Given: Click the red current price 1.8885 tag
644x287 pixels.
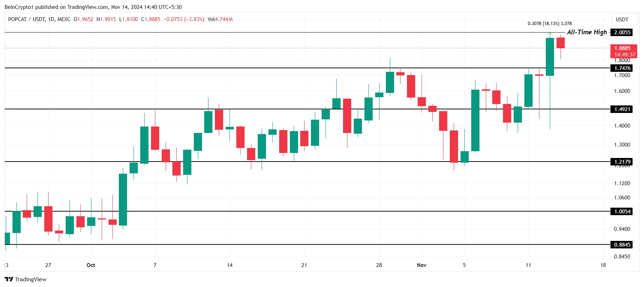Looking at the screenshot, I should point(624,51).
